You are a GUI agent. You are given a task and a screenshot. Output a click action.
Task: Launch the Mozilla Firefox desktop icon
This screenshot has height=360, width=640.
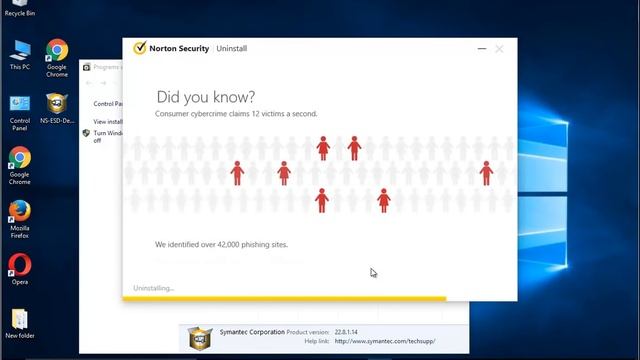tap(20, 219)
